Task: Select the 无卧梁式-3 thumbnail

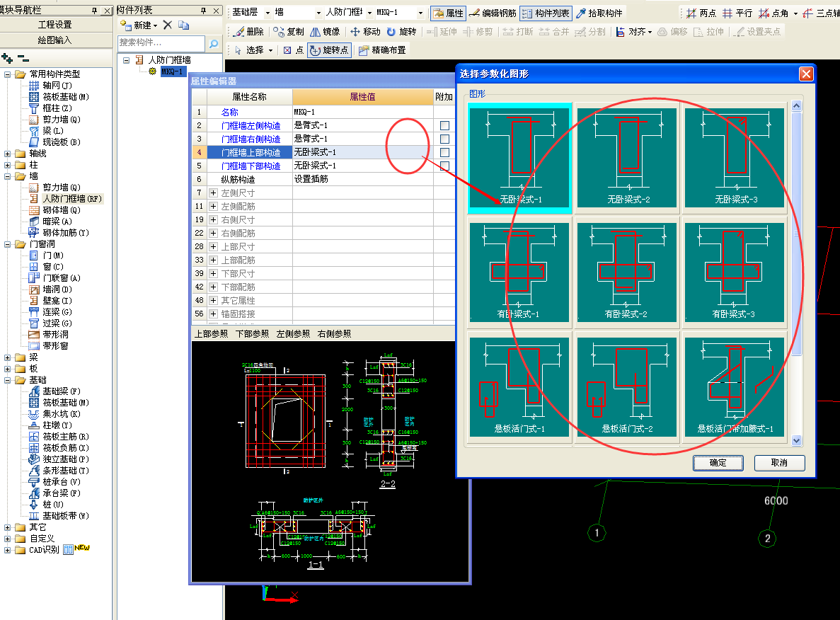Action: [735, 158]
